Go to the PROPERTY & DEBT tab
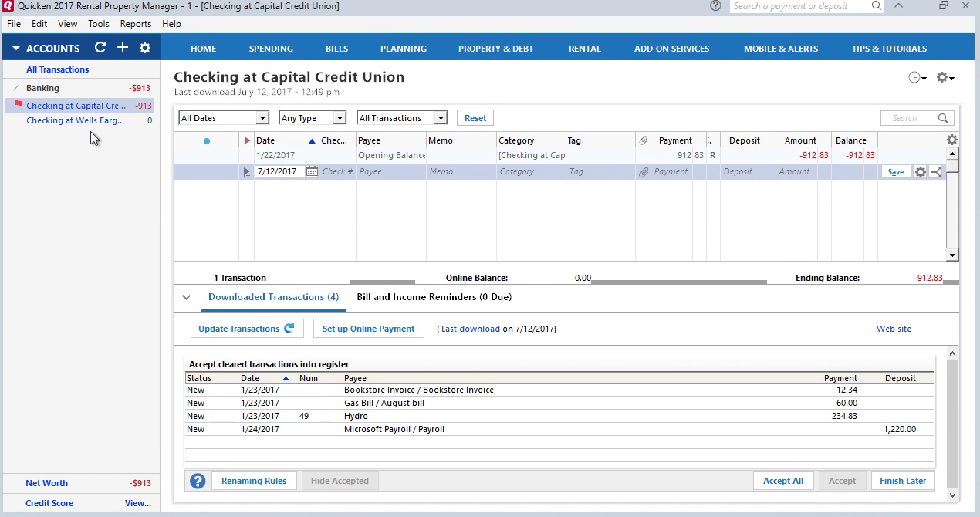Image resolution: width=980 pixels, height=517 pixels. pos(496,49)
